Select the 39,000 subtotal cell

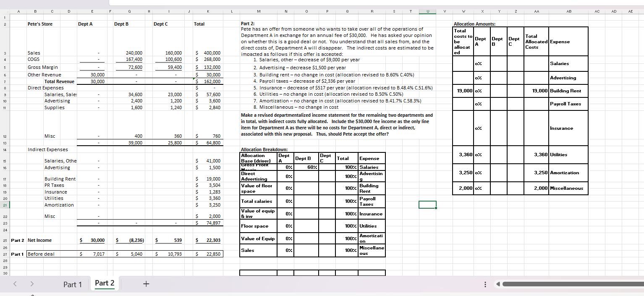(x=135, y=143)
